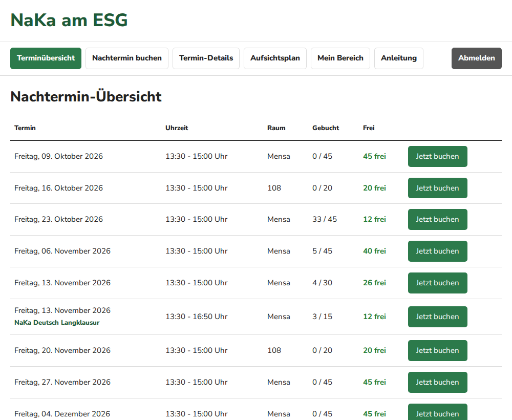Show the Anleitung tab
This screenshot has height=420, width=512.
click(x=399, y=58)
